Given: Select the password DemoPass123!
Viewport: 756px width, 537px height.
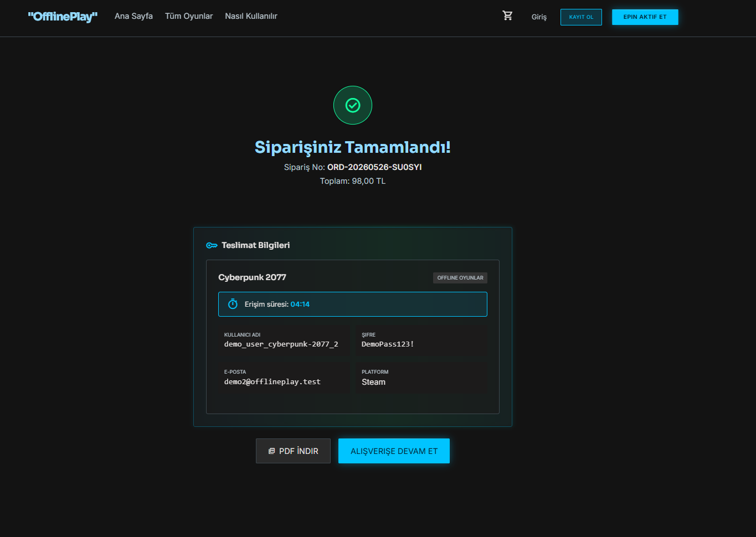Looking at the screenshot, I should coord(388,344).
